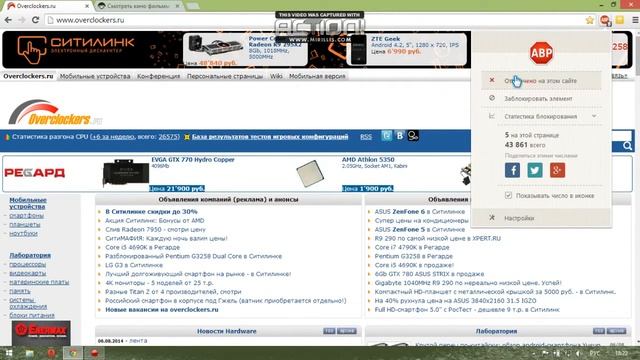The height and width of the screenshot is (360, 640).
Task: Share stats via Google Plus icon
Action: (557, 170)
